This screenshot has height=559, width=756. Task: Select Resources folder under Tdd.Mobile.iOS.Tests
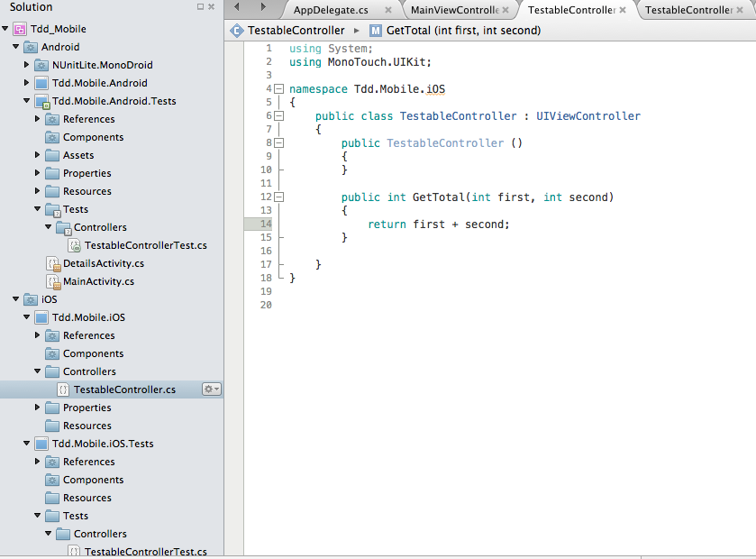[x=87, y=498]
